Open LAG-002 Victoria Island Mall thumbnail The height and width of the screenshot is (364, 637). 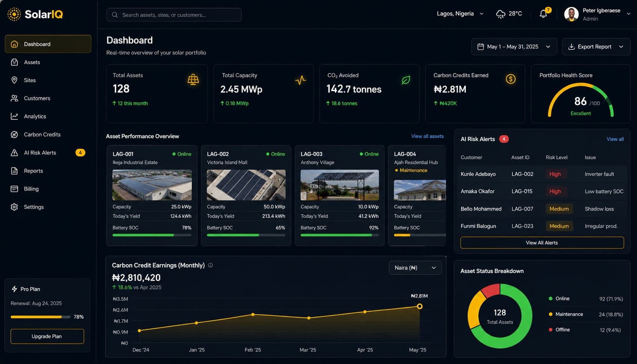[246, 185]
